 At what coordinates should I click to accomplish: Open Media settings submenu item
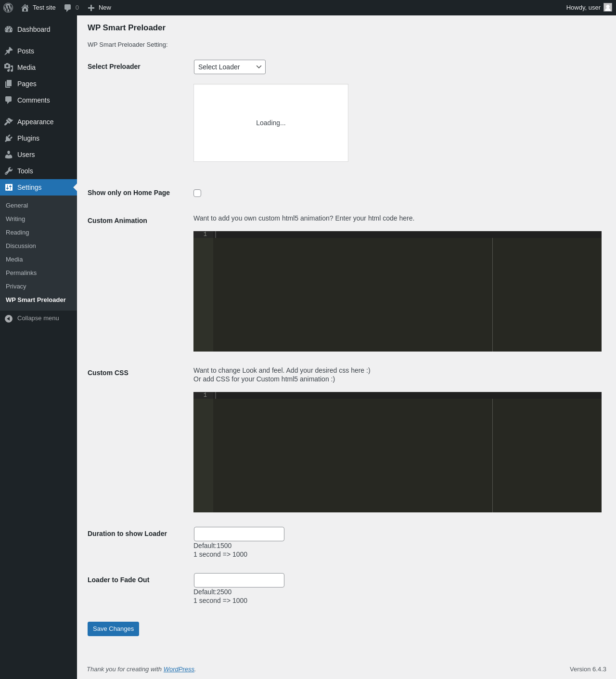[x=14, y=260]
